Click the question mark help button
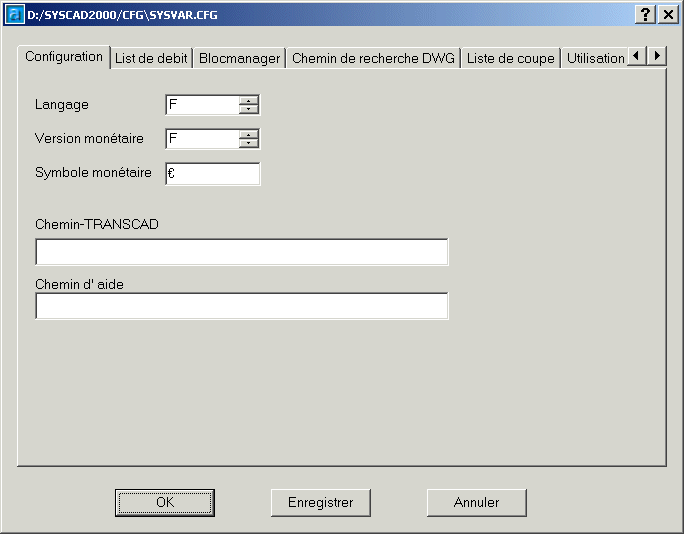This screenshot has width=684, height=534. pyautogui.click(x=646, y=15)
